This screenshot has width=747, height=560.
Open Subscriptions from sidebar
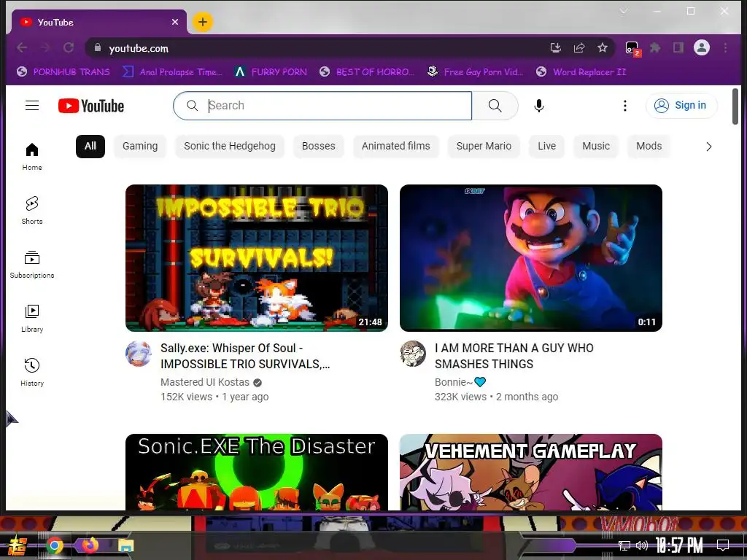[x=32, y=264]
